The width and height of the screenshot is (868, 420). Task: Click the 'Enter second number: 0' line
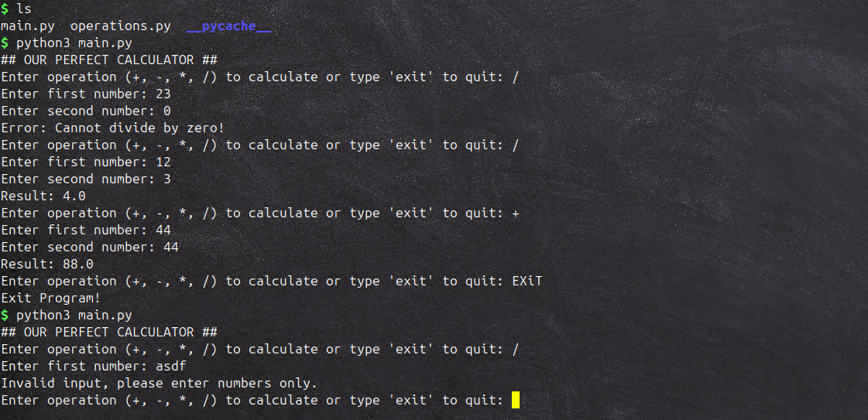86,111
